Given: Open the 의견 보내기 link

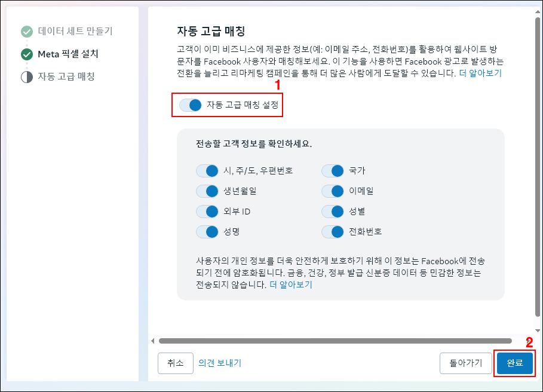Looking at the screenshot, I should [220, 363].
